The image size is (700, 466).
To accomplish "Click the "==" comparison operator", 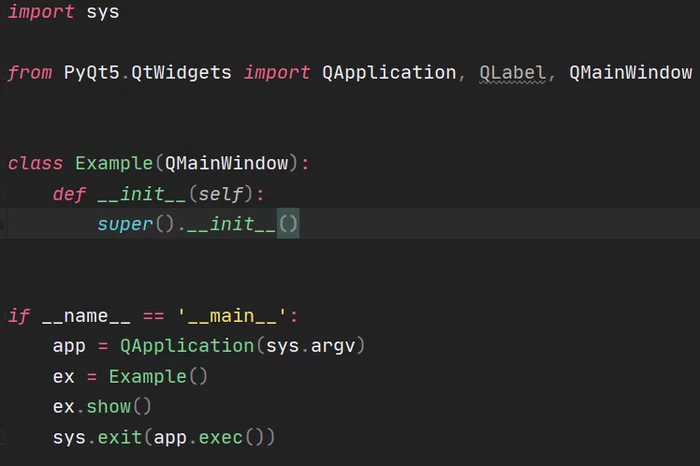I will (154, 316).
